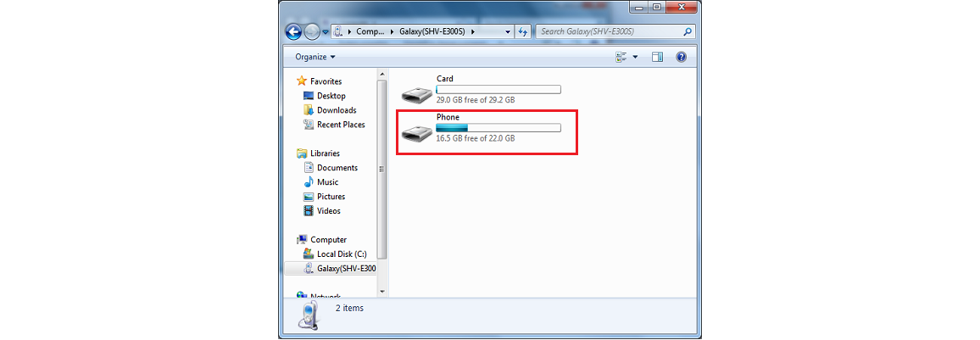Viewport: 980px width, 340px height.
Task: Select the Card storage drive icon
Action: [417, 95]
